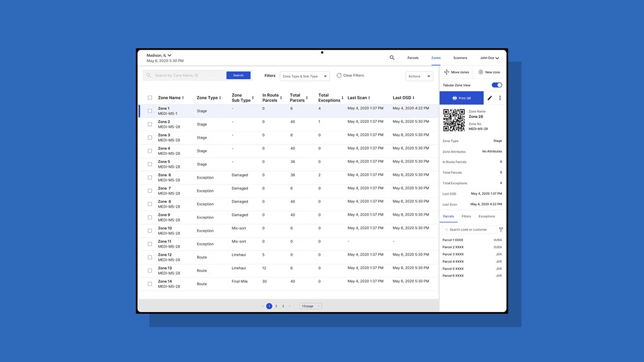Edit zone with the pencil icon
Viewport: 644px width, 362px height.
point(489,98)
